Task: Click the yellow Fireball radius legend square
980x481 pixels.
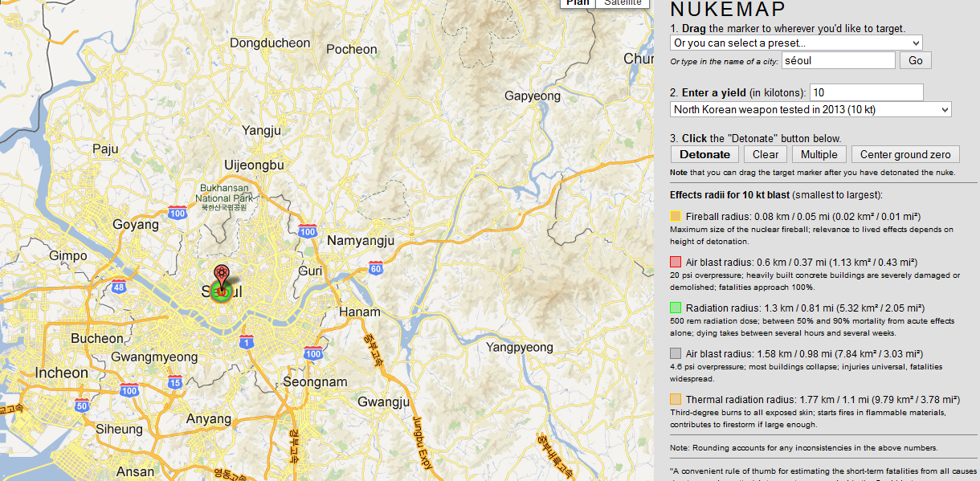Action: (676, 216)
